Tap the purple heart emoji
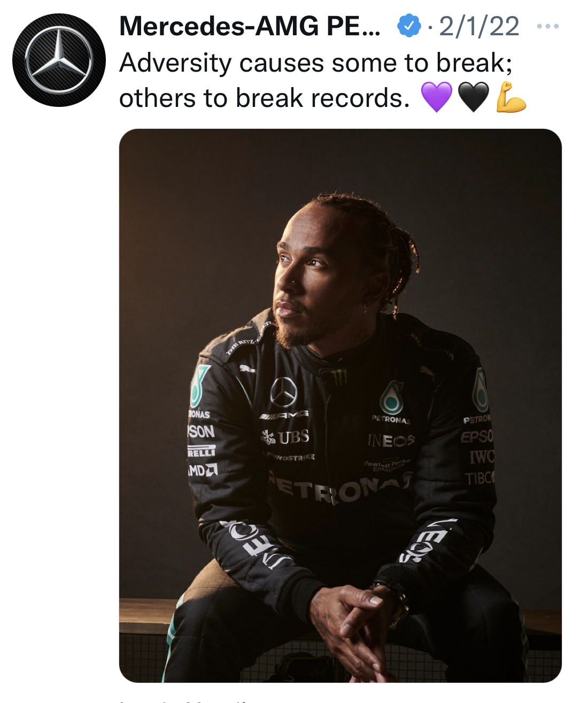Screen dimensions: 588x703 tap(437, 97)
